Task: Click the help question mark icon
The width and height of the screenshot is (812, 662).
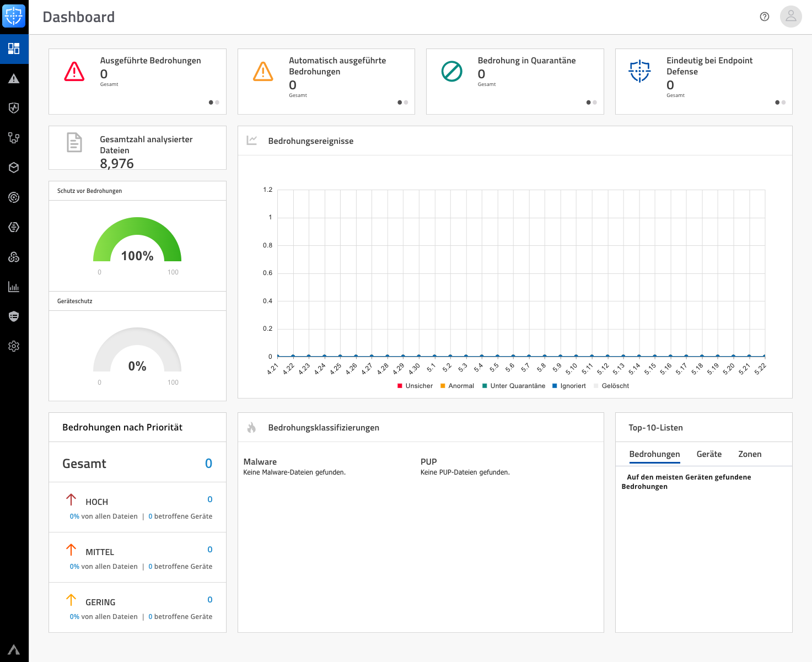Action: tap(764, 17)
